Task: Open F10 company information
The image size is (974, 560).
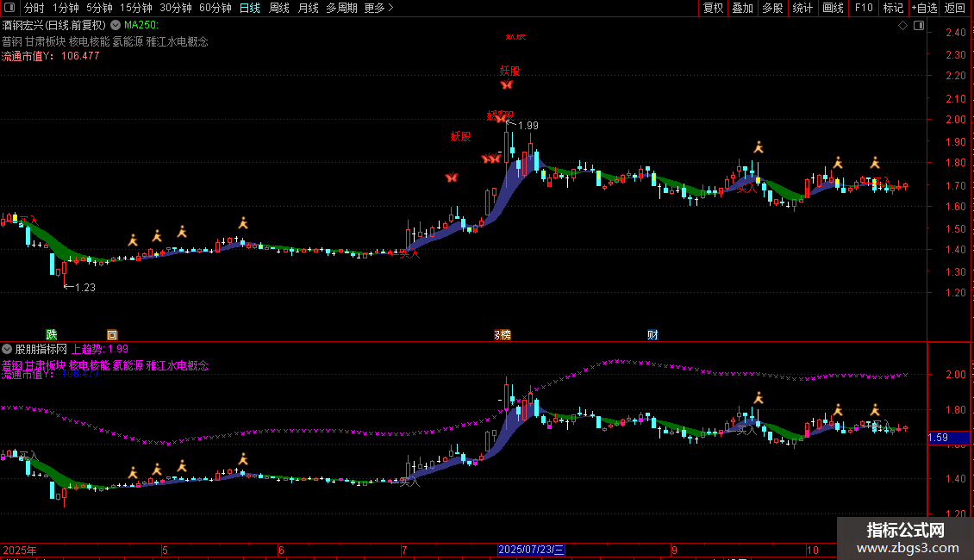Action: (864, 8)
